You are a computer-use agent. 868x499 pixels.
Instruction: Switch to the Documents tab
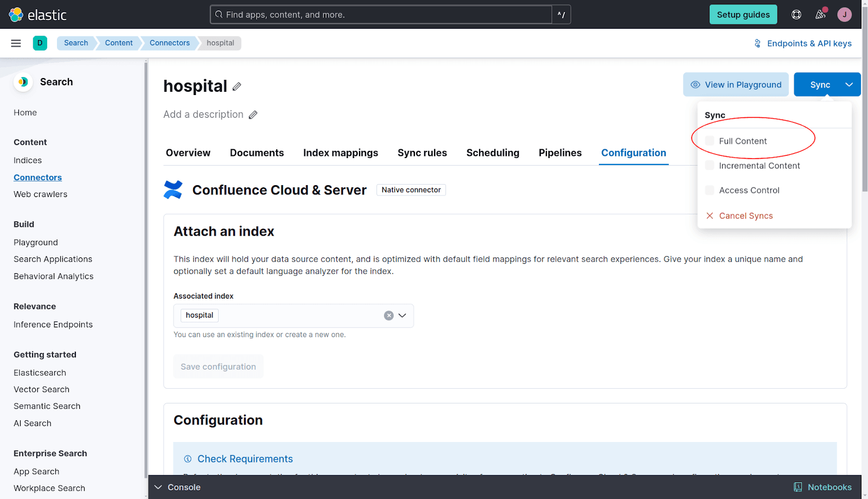coord(257,153)
